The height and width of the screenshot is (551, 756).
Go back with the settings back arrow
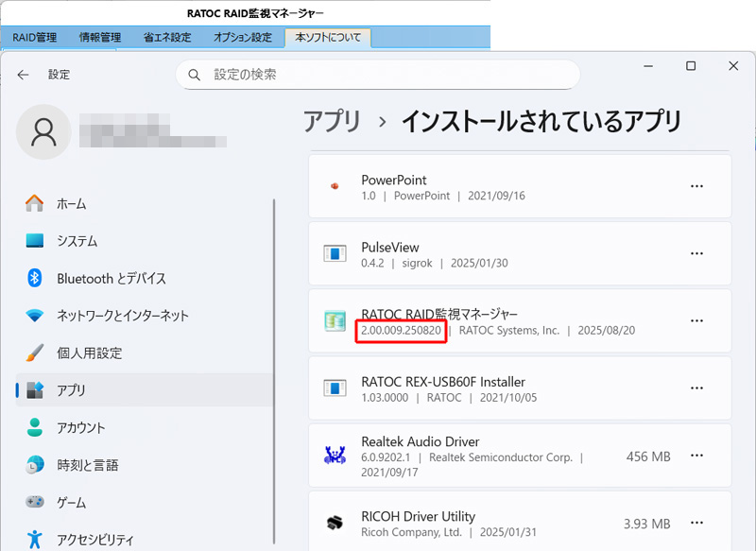tap(23, 75)
